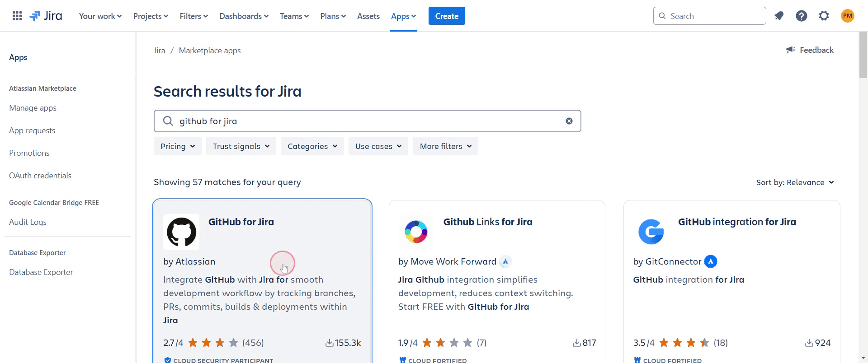Expand the More filters dropdown
Screen dimensions: 868x363
[x=445, y=146]
